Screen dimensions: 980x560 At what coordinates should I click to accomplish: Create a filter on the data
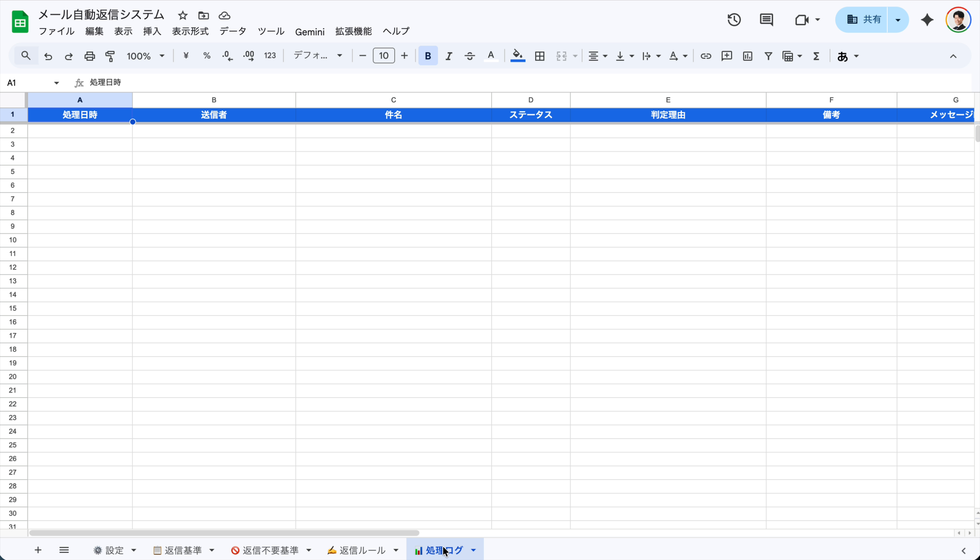(x=768, y=56)
